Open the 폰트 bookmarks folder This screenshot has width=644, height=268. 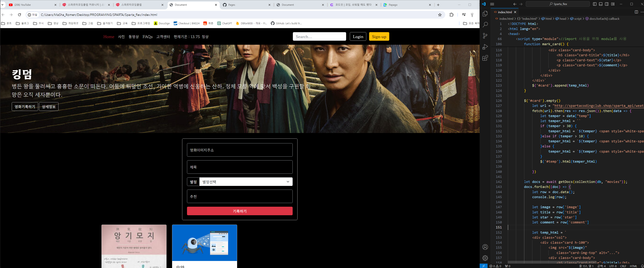coord(7,23)
